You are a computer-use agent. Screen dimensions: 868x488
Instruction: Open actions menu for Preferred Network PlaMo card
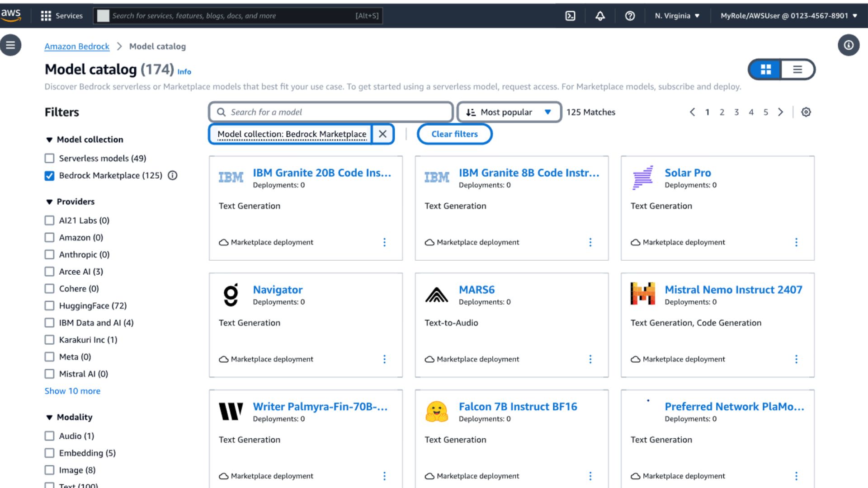[x=797, y=476]
